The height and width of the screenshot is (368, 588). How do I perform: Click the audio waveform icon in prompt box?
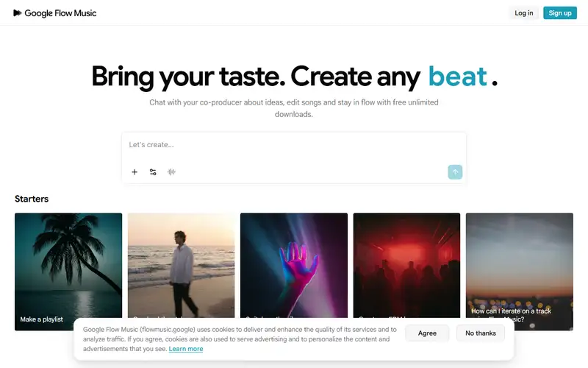171,172
